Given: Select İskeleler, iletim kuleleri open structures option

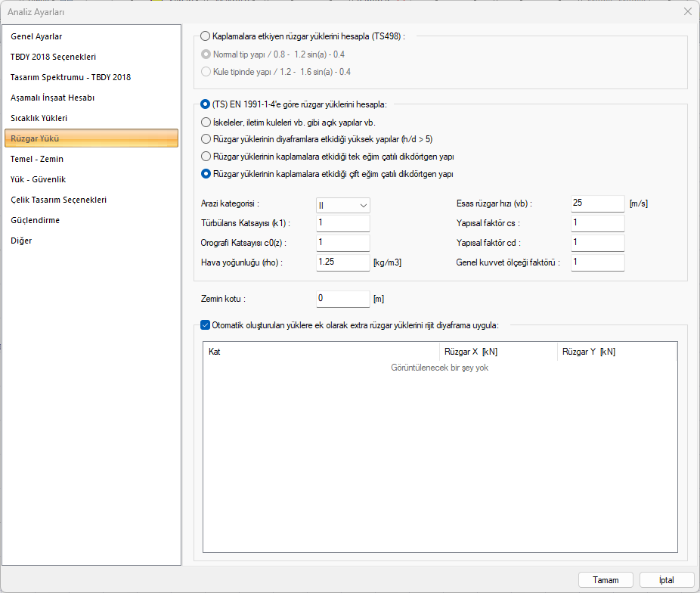Looking at the screenshot, I should point(206,122).
